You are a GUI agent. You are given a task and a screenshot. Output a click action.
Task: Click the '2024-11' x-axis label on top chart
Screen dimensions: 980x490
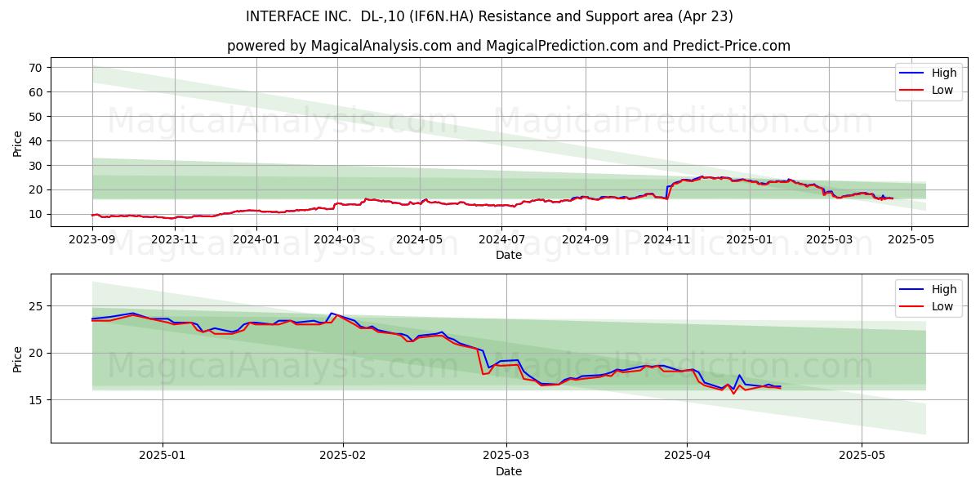pyautogui.click(x=667, y=239)
